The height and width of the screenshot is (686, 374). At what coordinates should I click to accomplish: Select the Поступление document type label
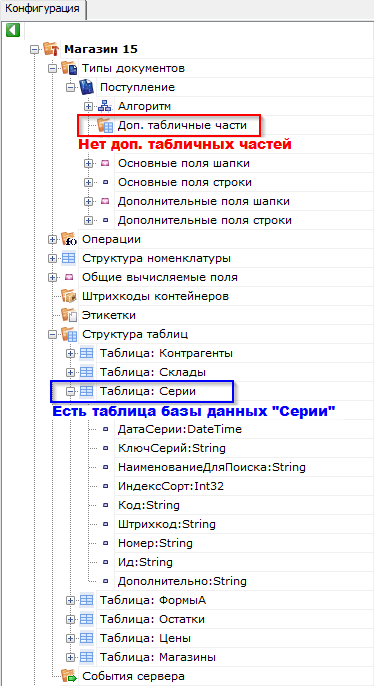137,88
